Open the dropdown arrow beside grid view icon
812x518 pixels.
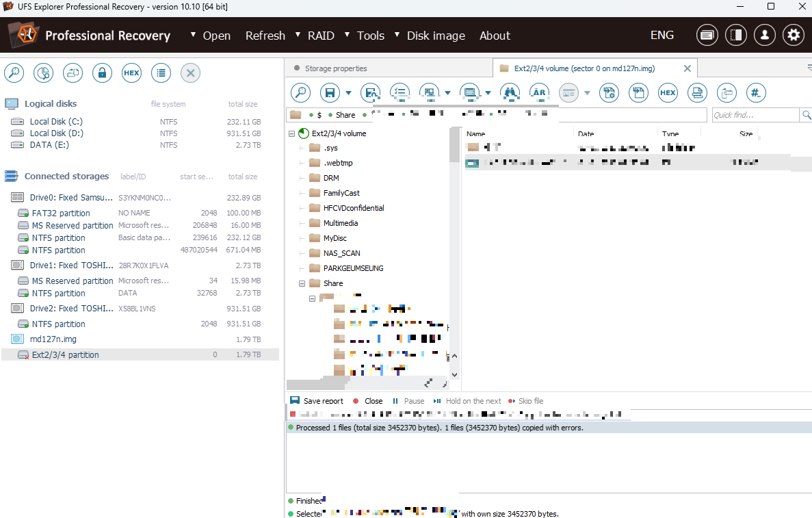point(448,93)
